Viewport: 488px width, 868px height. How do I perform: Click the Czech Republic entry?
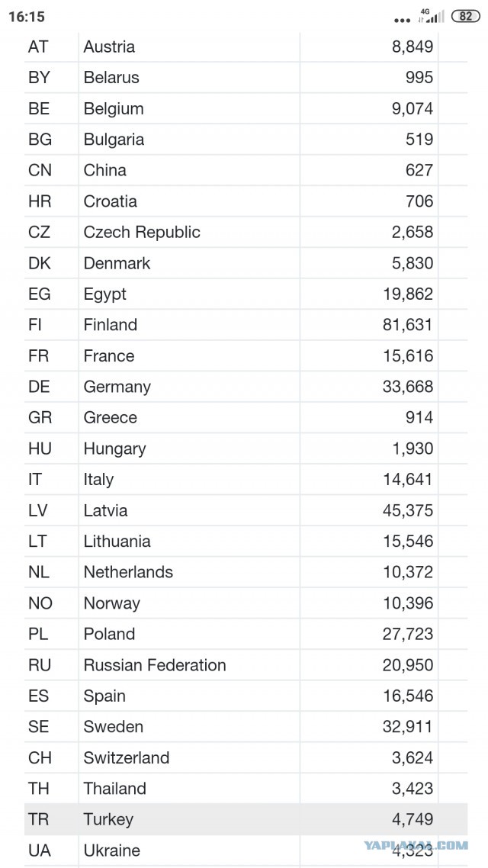pos(142,232)
